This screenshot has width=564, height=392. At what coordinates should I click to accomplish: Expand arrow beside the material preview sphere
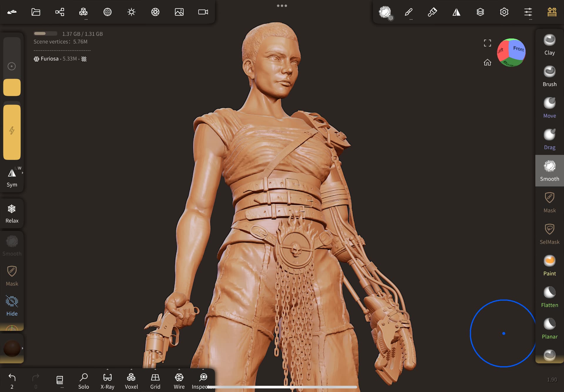pyautogui.click(x=22, y=348)
